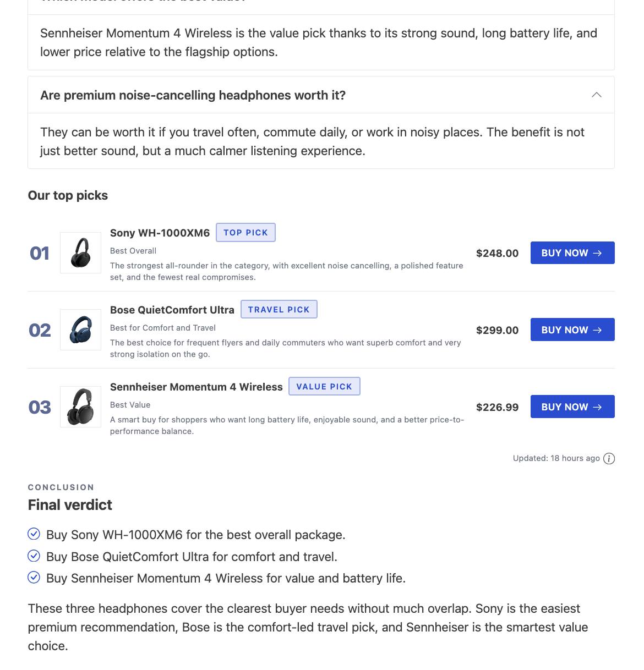Click the arrow icon inside Bose's BUY NOW button
This screenshot has width=644, height=670.
pos(598,330)
